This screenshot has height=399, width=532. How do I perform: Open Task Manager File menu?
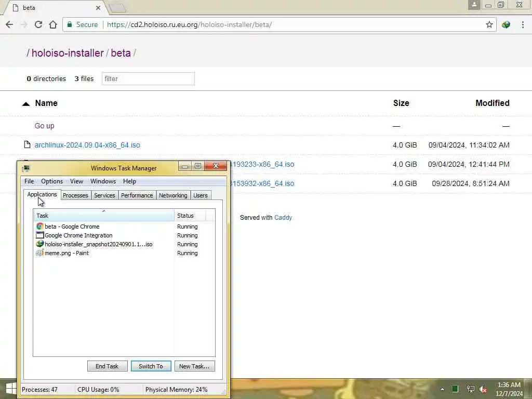pyautogui.click(x=29, y=181)
